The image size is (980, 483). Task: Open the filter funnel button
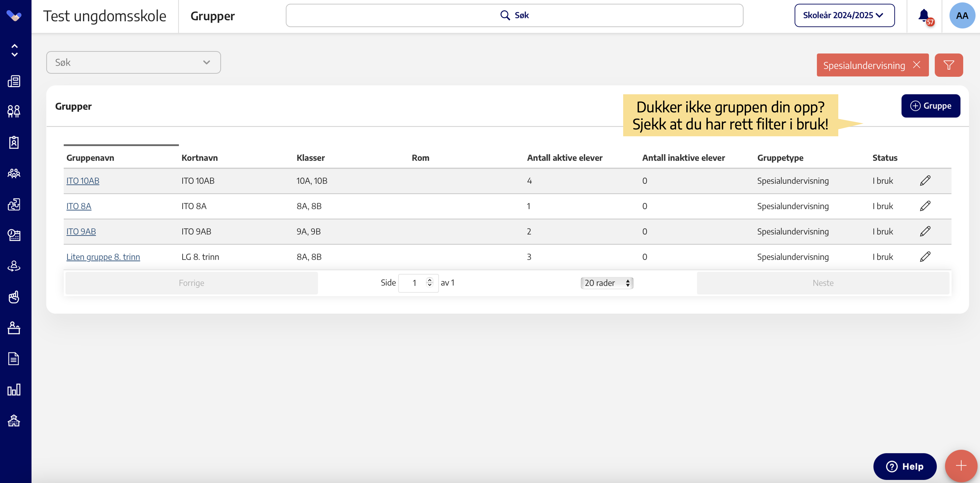pyautogui.click(x=949, y=65)
